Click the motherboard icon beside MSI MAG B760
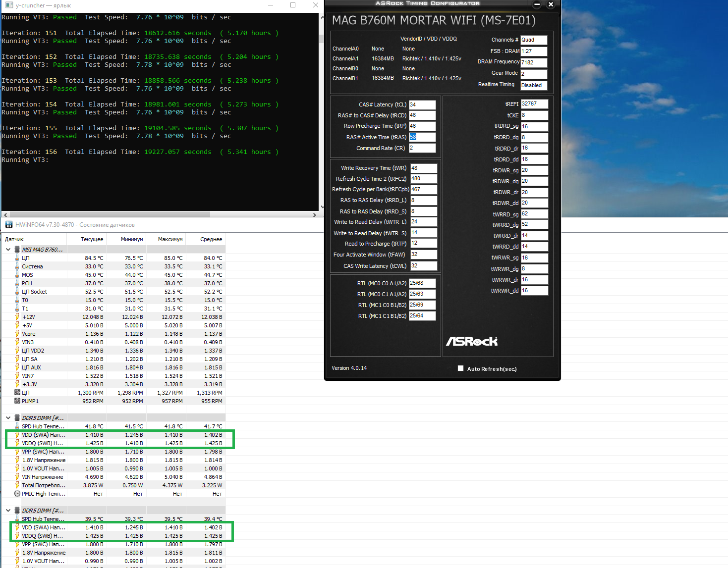 tap(17, 250)
